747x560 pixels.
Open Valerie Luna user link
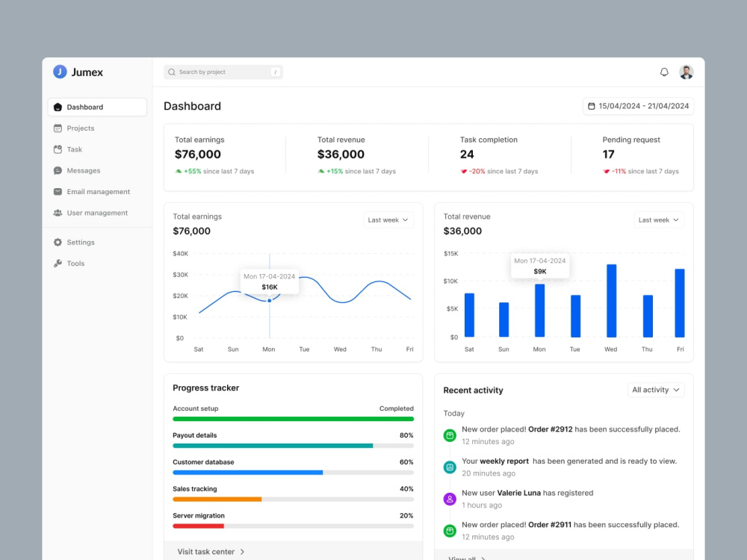click(519, 493)
